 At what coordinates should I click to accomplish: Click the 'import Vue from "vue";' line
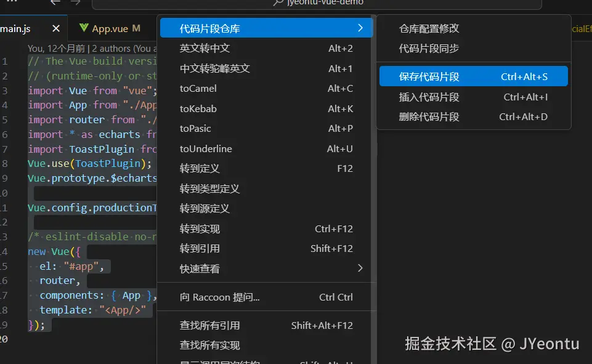pyautogui.click(x=92, y=91)
